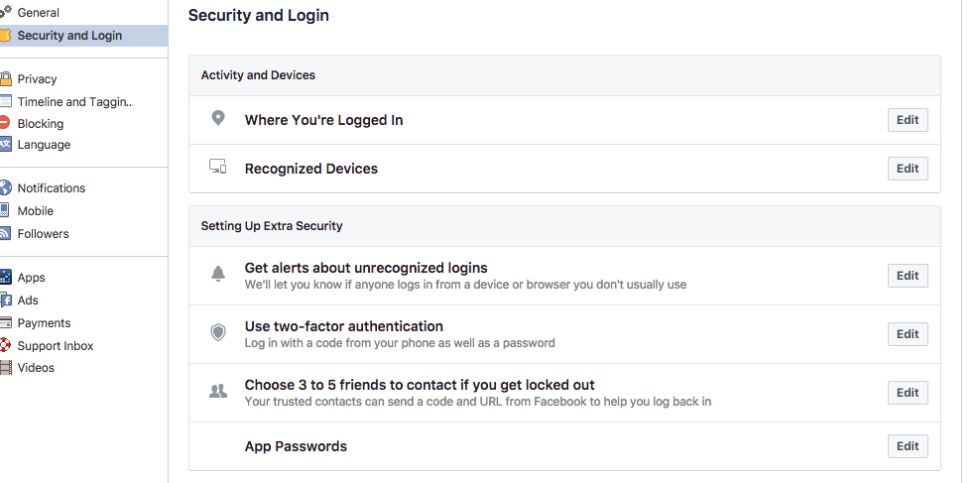Edit alerts about unrecognized logins
Viewport: 980px width, 483px height.
point(908,276)
